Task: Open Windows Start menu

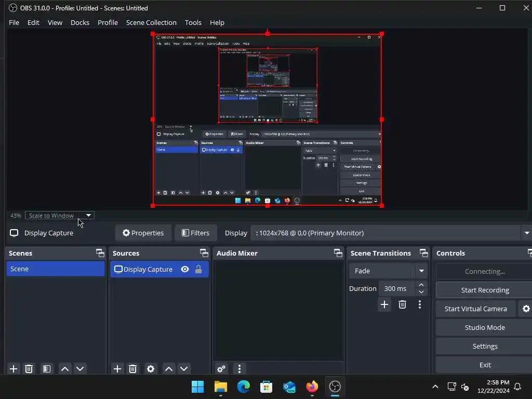Action: 197,387
